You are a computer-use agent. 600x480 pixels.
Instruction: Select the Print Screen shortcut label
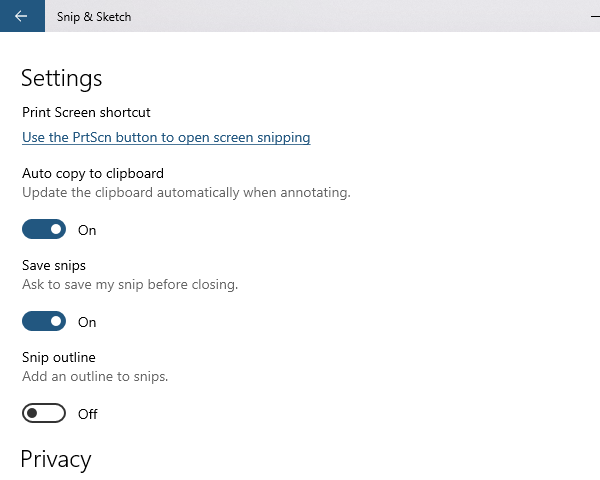pos(86,112)
